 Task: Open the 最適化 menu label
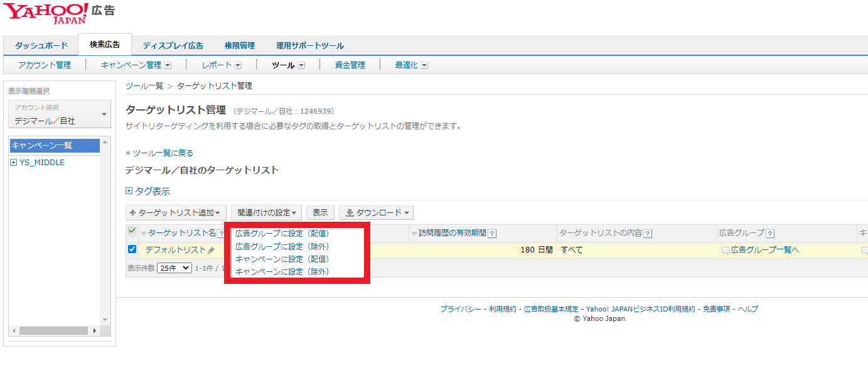click(x=407, y=65)
